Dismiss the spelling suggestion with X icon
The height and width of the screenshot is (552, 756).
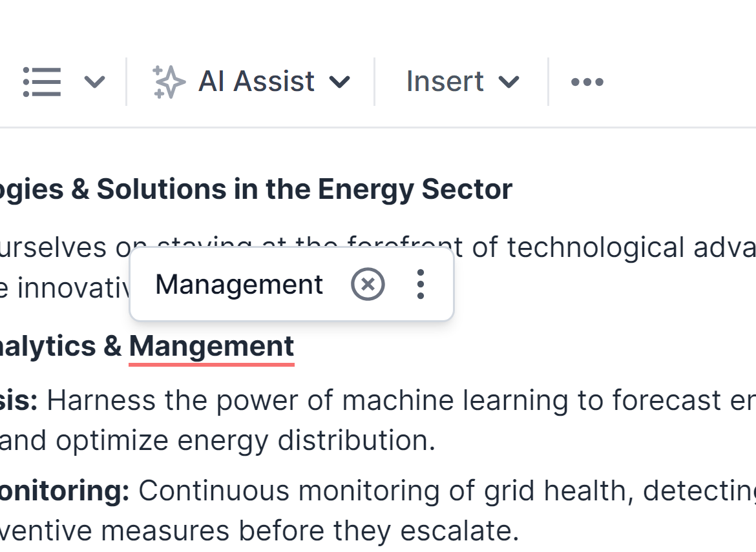(368, 285)
